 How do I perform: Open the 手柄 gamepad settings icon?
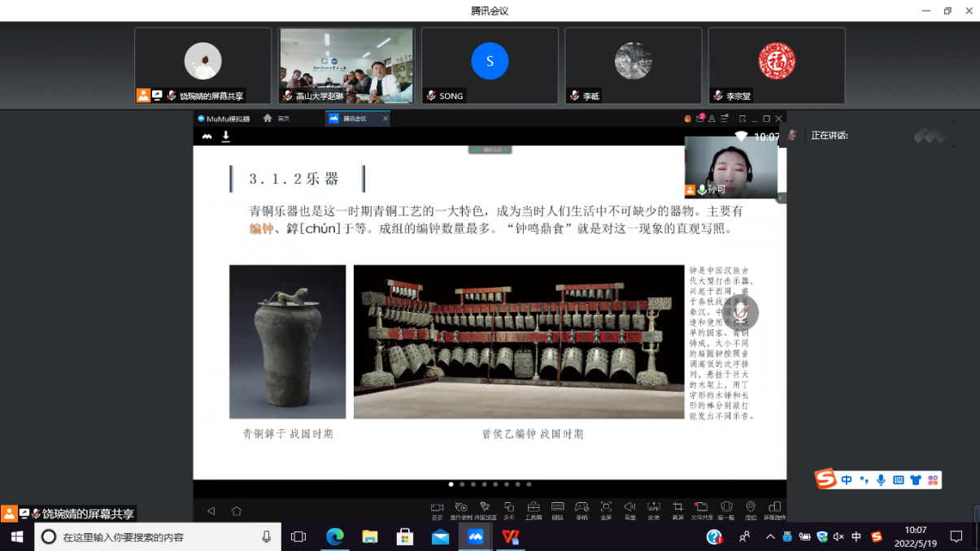581,510
